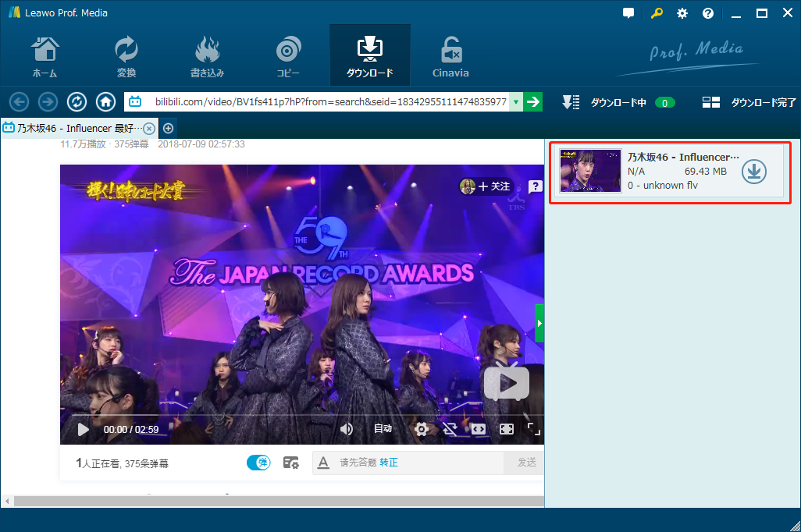Click the green go arrow button
The image size is (801, 532).
[532, 101]
